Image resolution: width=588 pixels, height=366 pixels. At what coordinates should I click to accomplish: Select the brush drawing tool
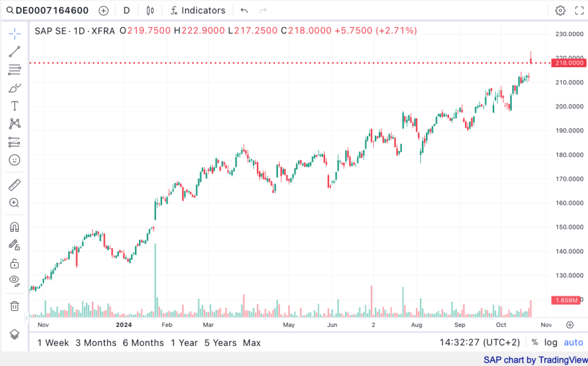tap(14, 88)
